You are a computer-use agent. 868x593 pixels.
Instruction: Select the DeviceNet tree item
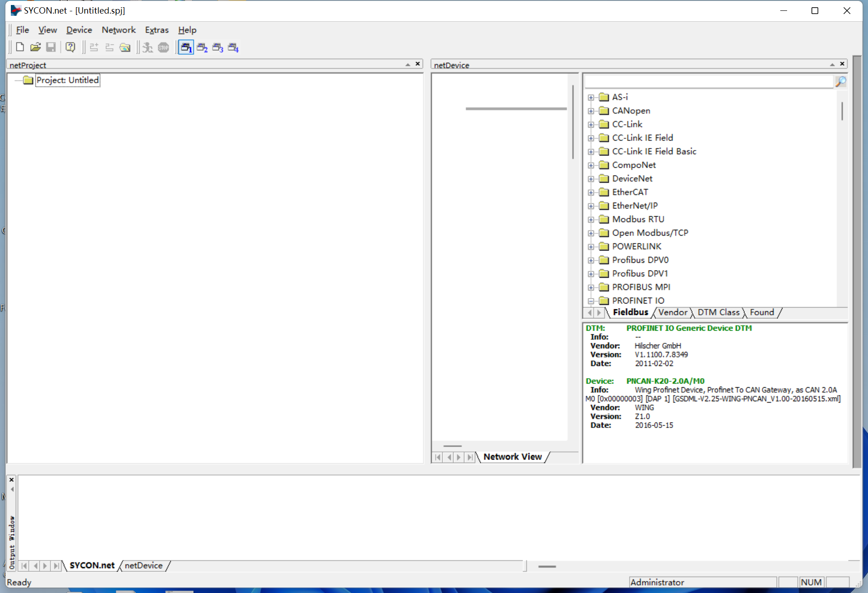(x=632, y=179)
